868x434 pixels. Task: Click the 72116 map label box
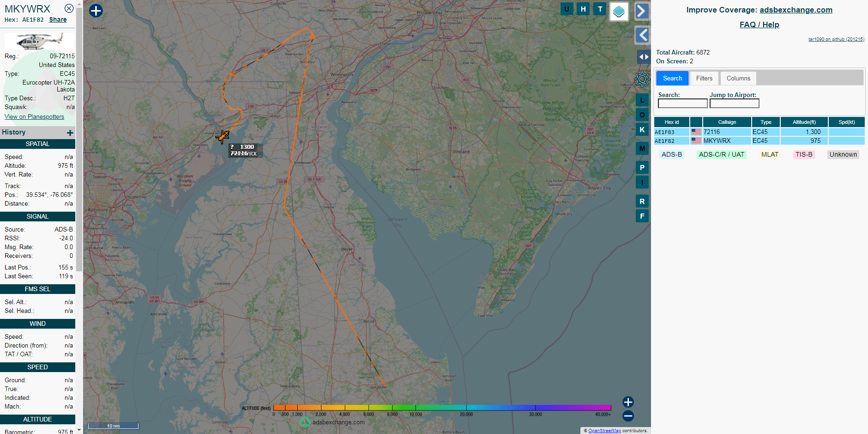(x=245, y=150)
